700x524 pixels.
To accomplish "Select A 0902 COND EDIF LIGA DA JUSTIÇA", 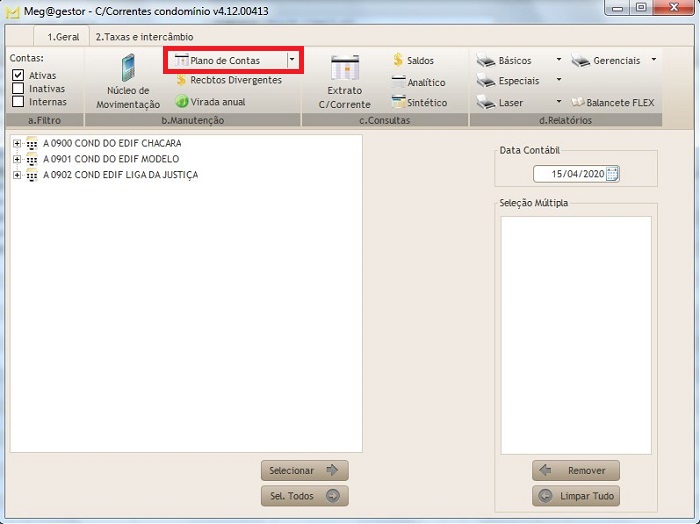I will pyautogui.click(x=120, y=175).
